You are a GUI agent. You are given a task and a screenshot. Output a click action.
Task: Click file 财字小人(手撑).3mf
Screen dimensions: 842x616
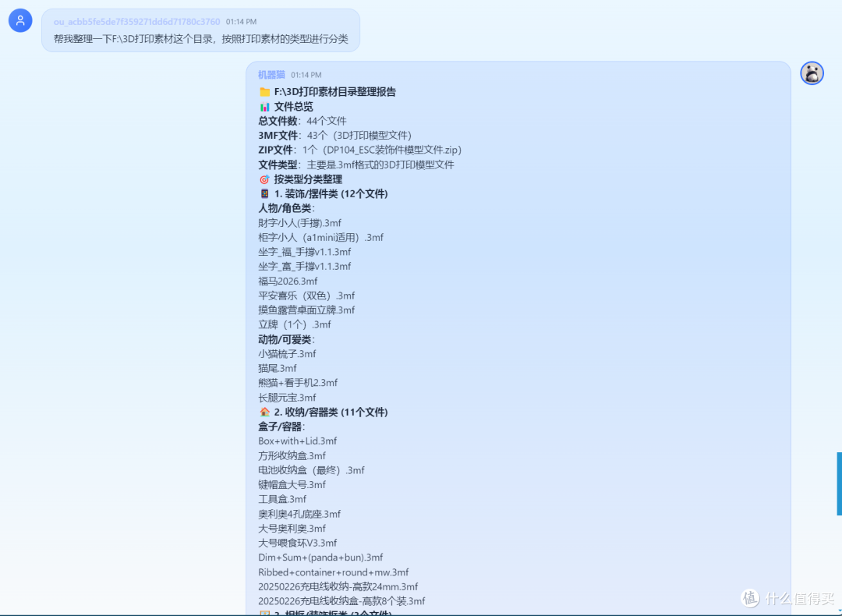click(299, 223)
